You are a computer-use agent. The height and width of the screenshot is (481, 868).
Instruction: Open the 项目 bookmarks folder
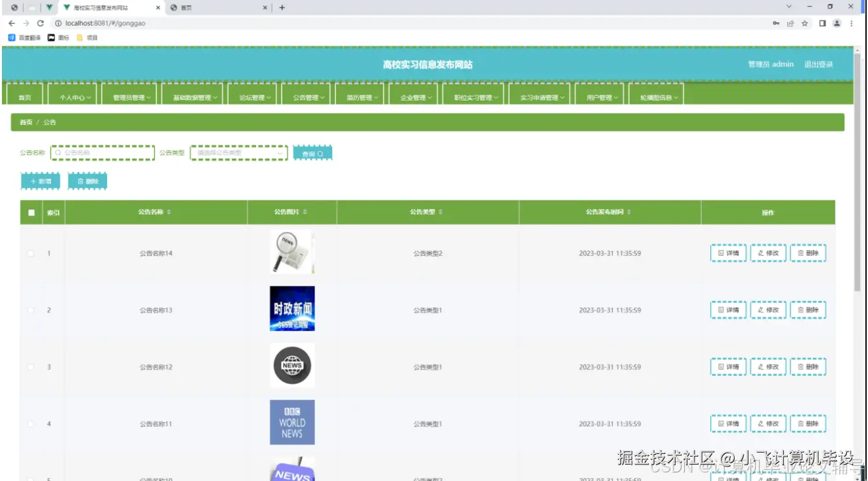coord(87,37)
